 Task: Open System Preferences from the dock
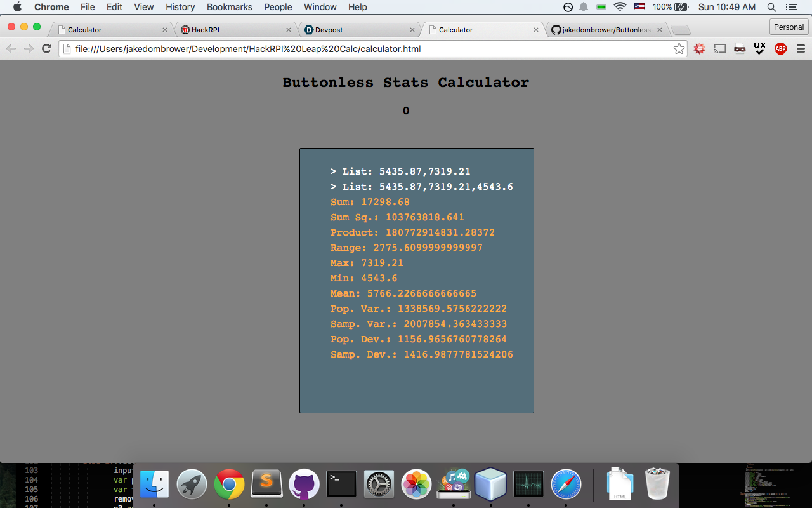[x=379, y=485]
